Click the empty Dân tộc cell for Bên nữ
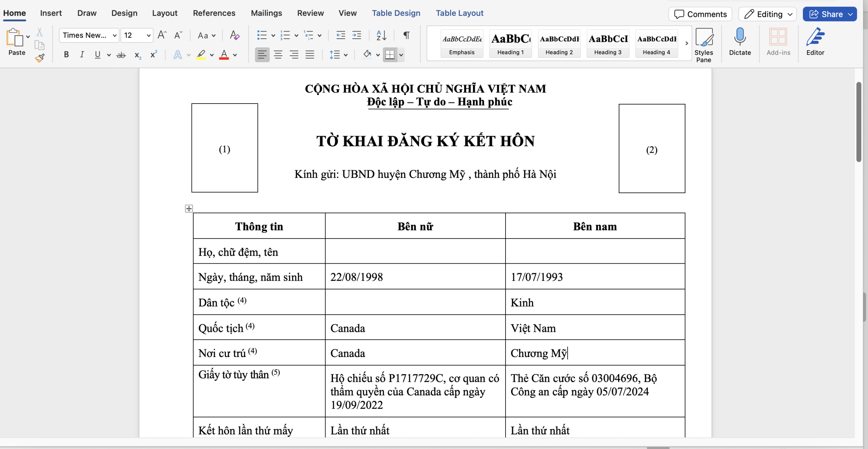 pos(415,302)
